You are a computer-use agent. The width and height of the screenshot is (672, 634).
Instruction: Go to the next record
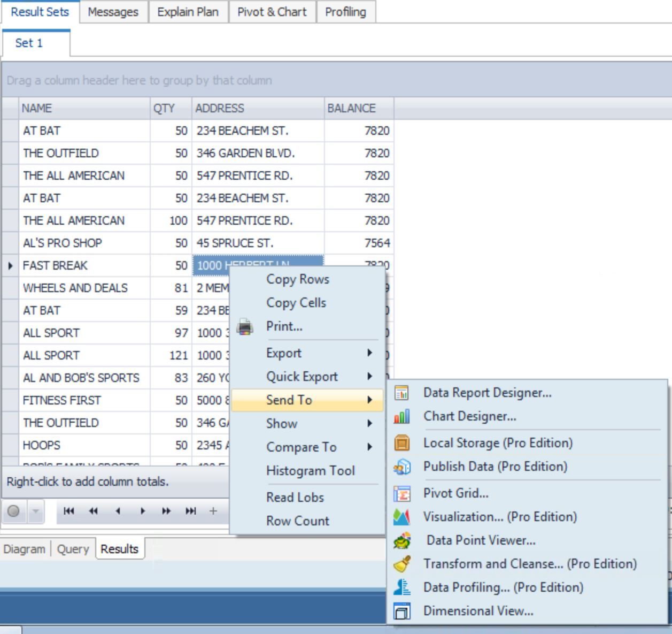[x=142, y=511]
